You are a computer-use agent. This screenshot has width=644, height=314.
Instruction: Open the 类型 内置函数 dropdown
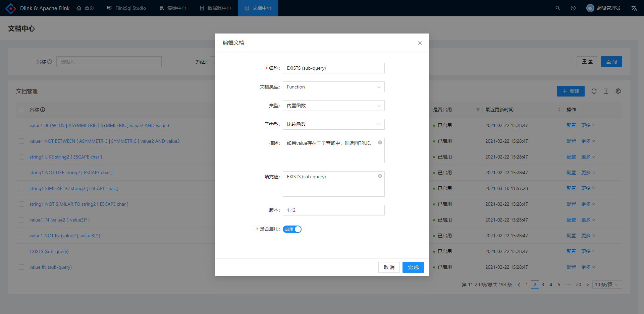pyautogui.click(x=334, y=106)
